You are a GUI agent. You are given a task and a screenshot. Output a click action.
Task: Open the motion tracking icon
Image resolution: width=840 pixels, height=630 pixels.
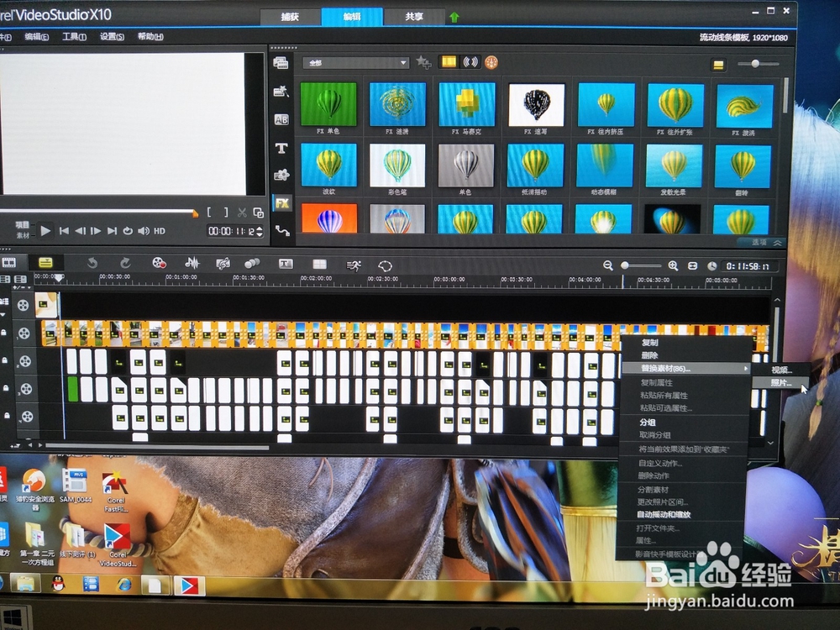coord(252,263)
